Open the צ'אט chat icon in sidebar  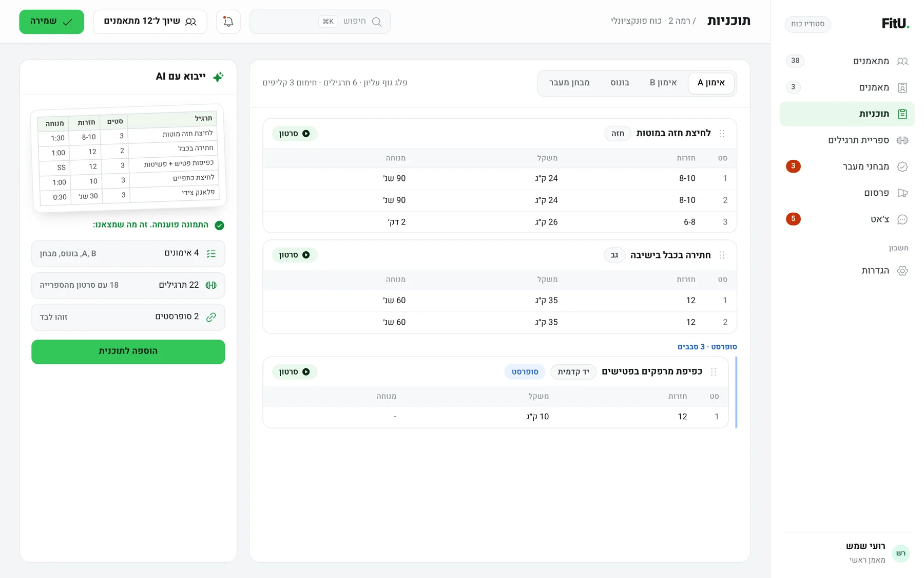click(902, 219)
